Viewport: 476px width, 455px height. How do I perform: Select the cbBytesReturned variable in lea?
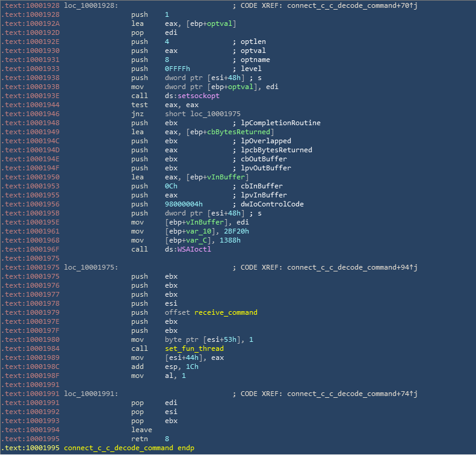[241, 132]
